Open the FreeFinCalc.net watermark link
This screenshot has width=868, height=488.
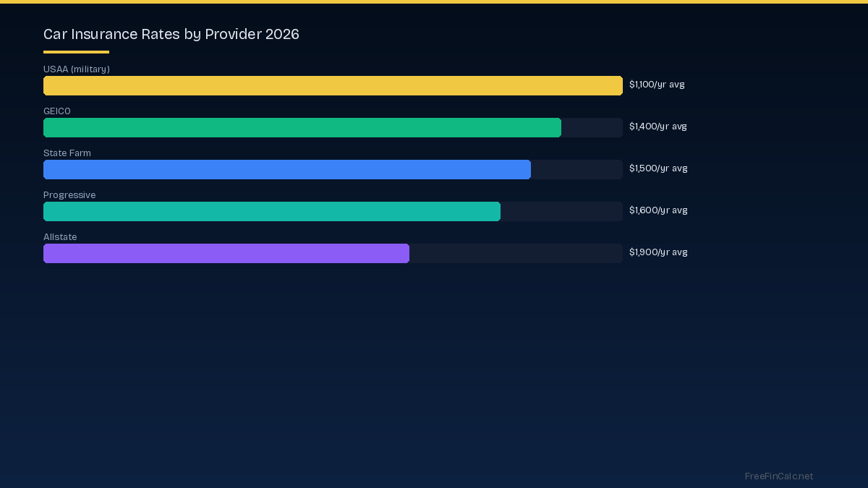pos(779,476)
